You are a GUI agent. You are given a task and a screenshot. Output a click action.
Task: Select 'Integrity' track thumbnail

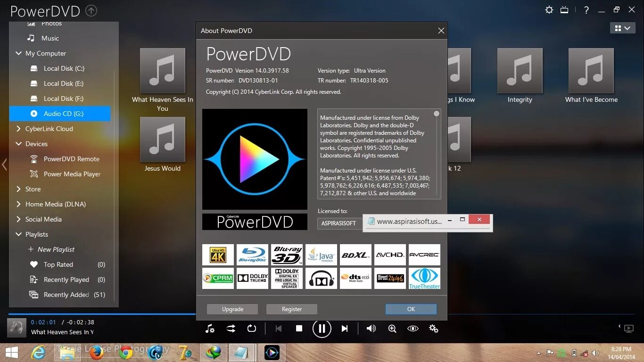[520, 71]
